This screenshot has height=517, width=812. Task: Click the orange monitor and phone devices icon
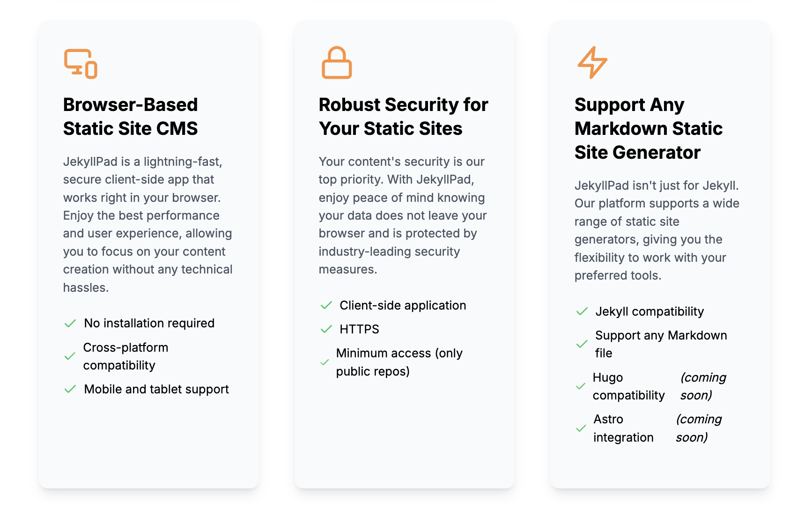(81, 64)
